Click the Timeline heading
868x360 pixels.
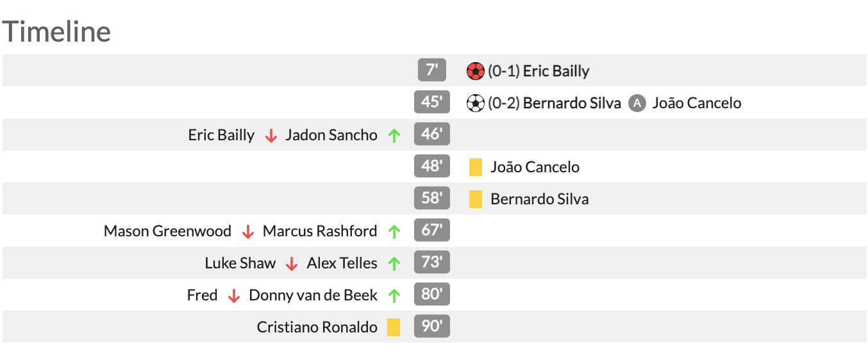pos(56,31)
